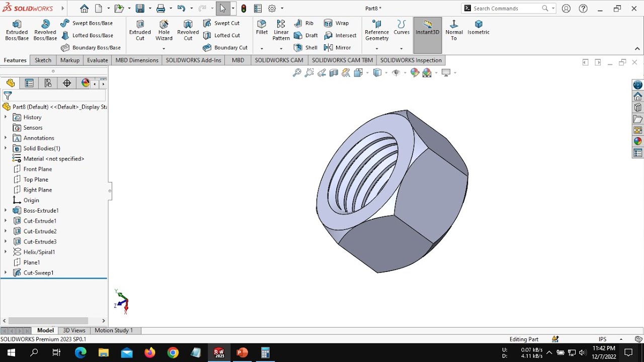Switch to the Motion Study 1 tab
Image resolution: width=644 pixels, height=362 pixels.
(x=114, y=330)
